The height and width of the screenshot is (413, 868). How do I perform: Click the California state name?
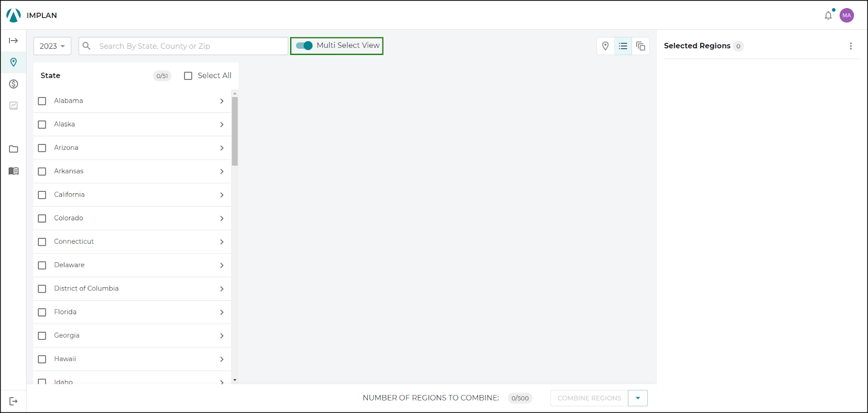point(69,194)
